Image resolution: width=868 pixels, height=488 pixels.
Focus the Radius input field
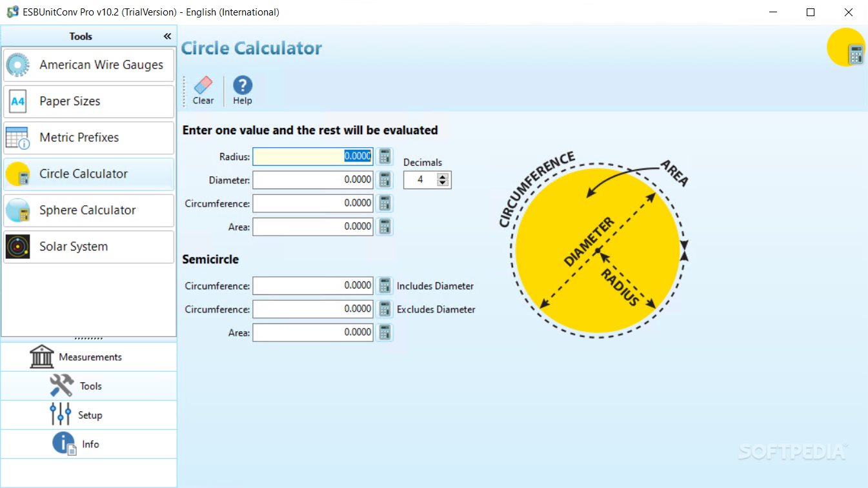coord(313,156)
